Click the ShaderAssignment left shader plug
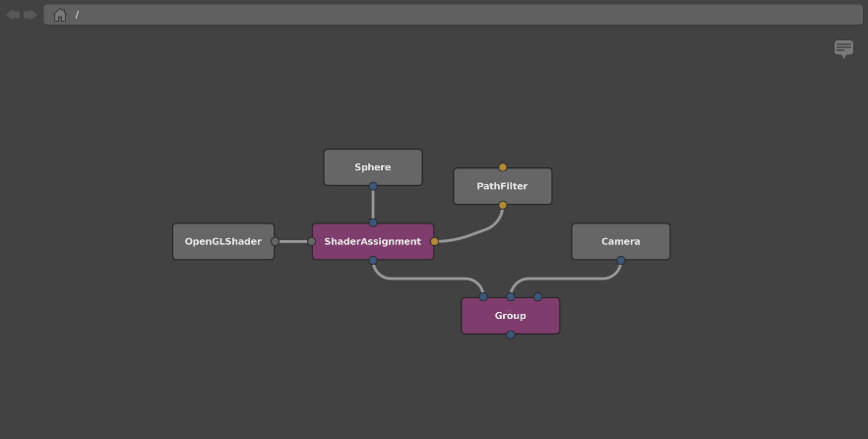This screenshot has width=868, height=439. point(311,241)
